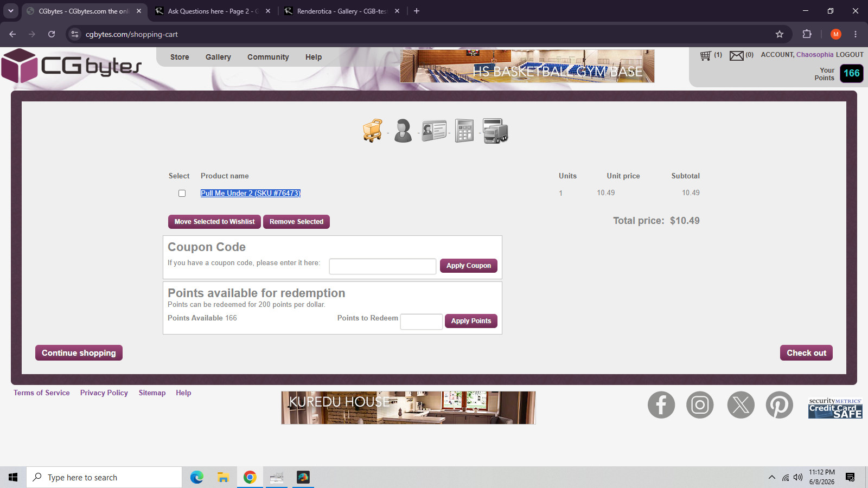Open the HS Basketball Gym Base banner
Image resolution: width=868 pixels, height=488 pixels.
pos(527,66)
